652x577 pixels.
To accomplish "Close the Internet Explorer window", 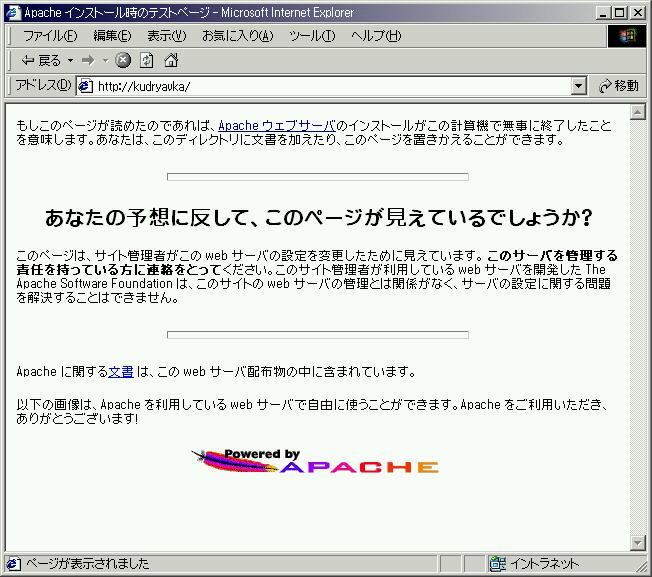I will click(x=638, y=13).
